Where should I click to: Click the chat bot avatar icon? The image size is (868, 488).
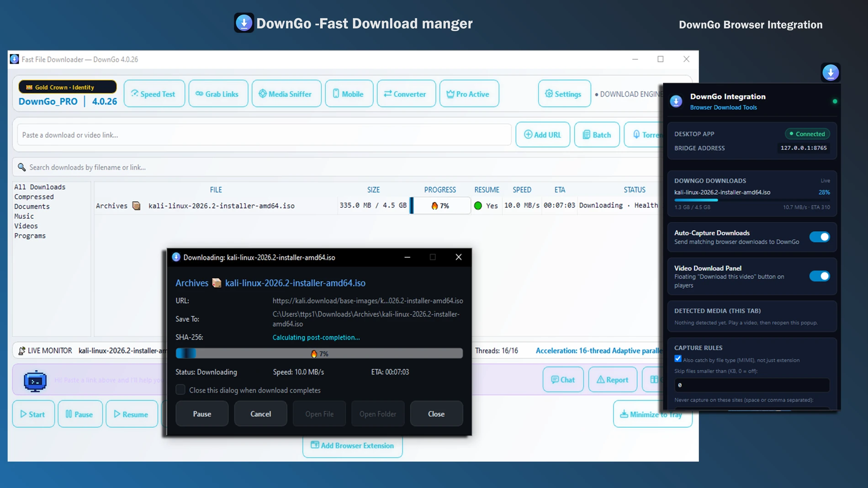click(x=35, y=380)
